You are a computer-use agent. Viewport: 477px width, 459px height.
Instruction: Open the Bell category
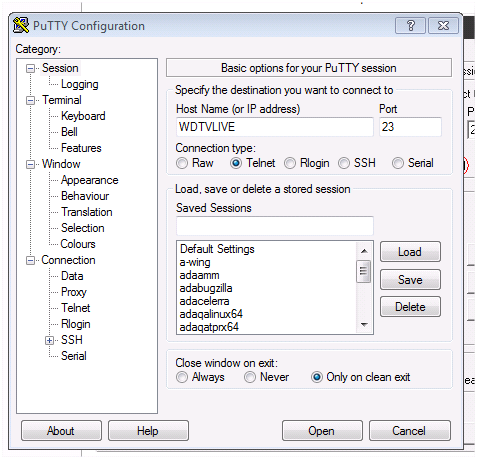click(x=69, y=132)
